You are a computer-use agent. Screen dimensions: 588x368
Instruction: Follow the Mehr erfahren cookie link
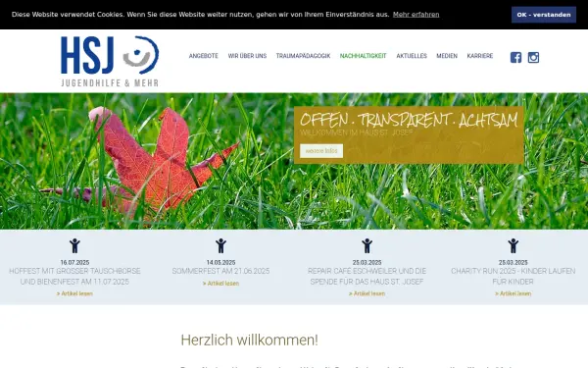(416, 15)
